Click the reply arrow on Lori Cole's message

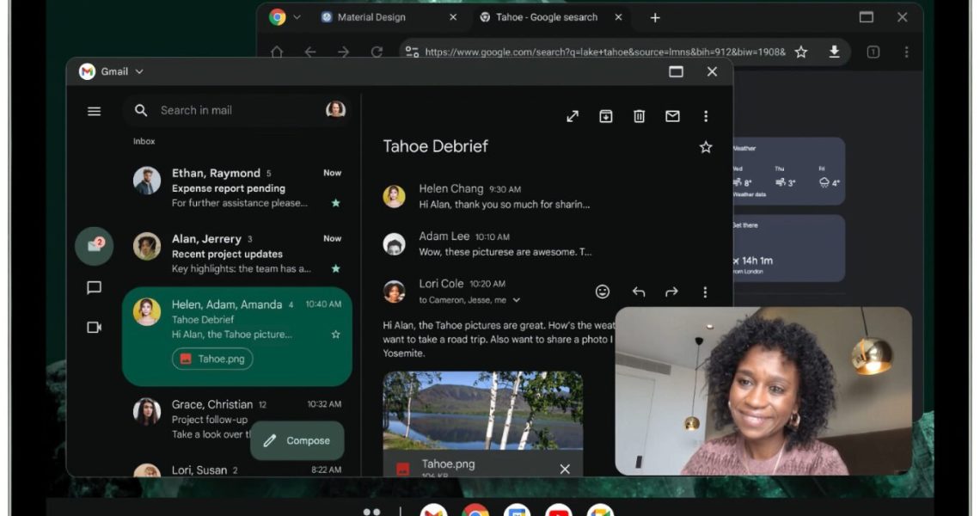pos(638,292)
